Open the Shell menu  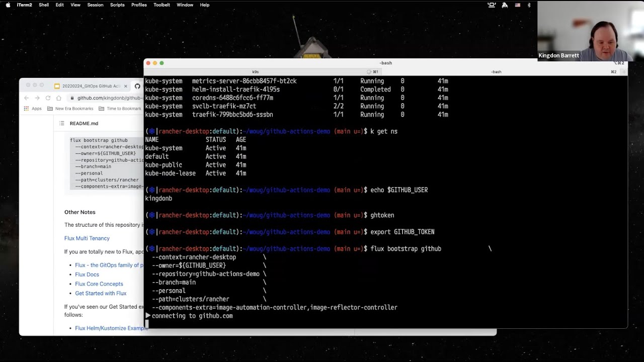(44, 5)
